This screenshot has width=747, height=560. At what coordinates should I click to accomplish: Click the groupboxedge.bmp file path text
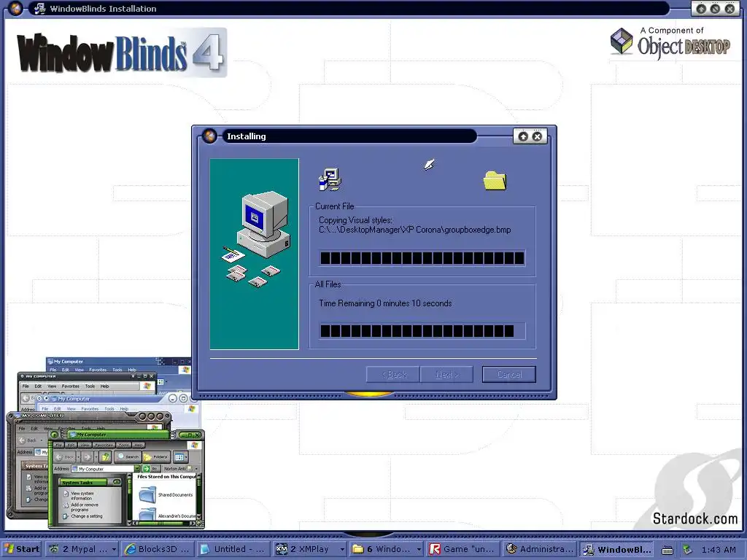coord(414,230)
